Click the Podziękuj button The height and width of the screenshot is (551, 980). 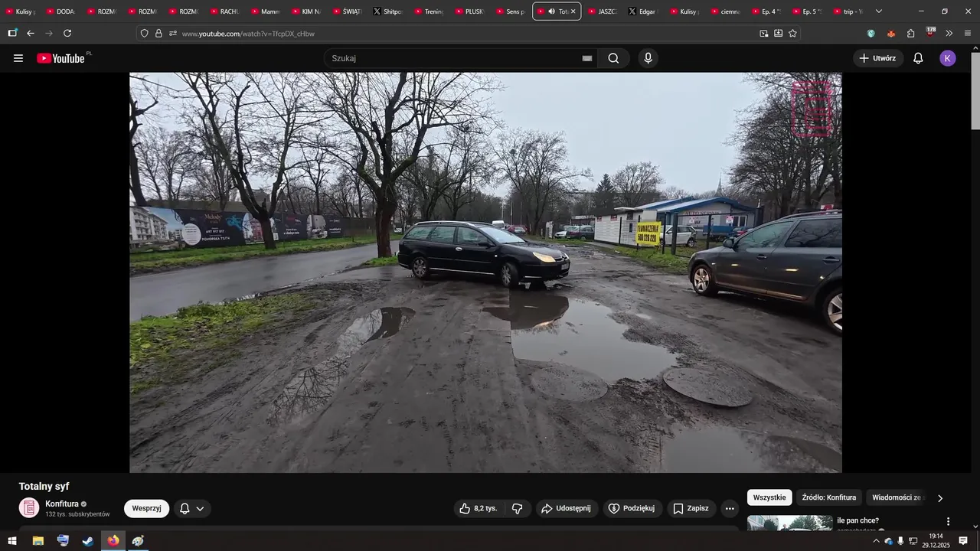pos(632,508)
